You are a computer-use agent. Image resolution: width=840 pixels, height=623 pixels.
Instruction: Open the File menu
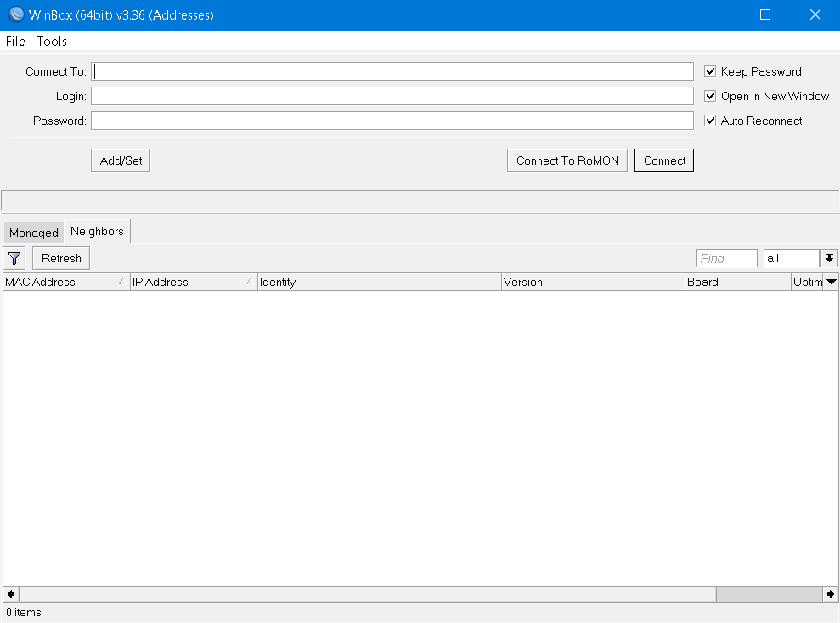[x=15, y=42]
